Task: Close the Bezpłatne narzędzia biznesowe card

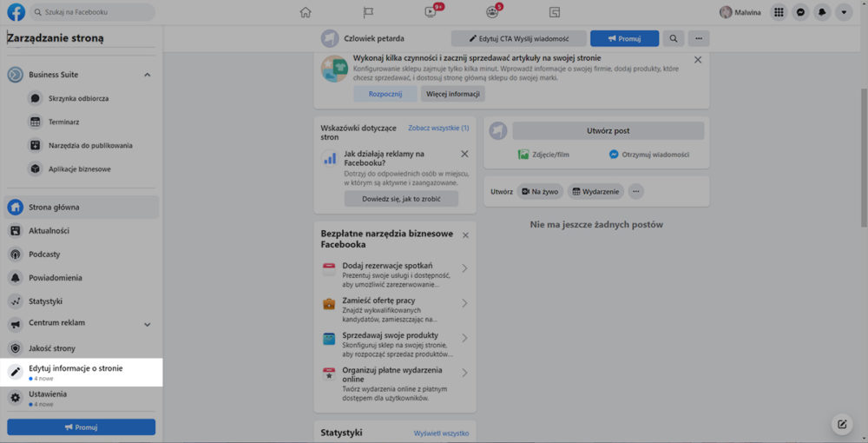Action: pyautogui.click(x=465, y=235)
